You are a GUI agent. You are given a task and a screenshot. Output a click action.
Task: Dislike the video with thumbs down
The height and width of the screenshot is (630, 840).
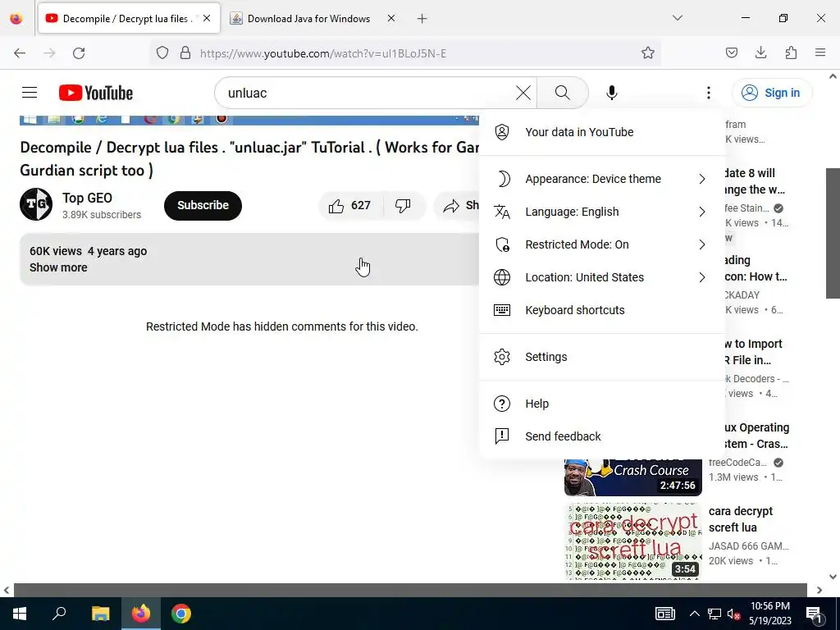pos(403,206)
